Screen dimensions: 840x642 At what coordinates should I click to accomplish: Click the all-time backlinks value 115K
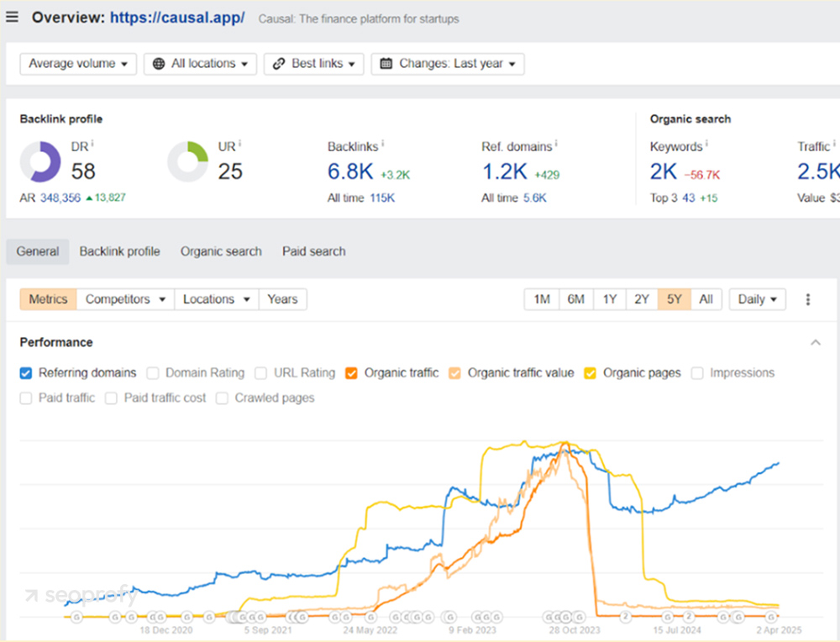382,197
